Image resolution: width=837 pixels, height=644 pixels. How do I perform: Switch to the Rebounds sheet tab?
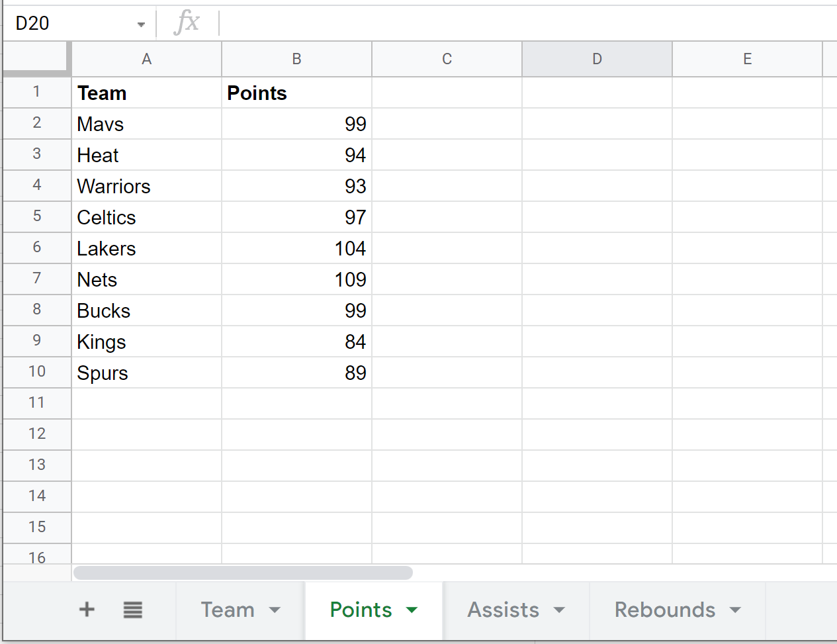coord(664,610)
